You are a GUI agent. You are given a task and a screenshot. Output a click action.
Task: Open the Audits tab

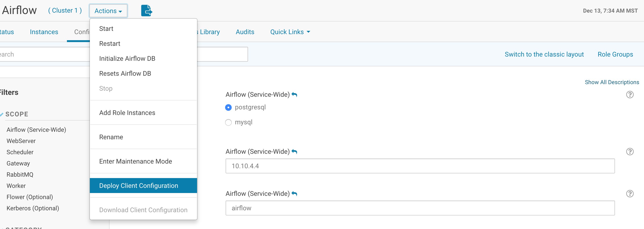coord(245,32)
